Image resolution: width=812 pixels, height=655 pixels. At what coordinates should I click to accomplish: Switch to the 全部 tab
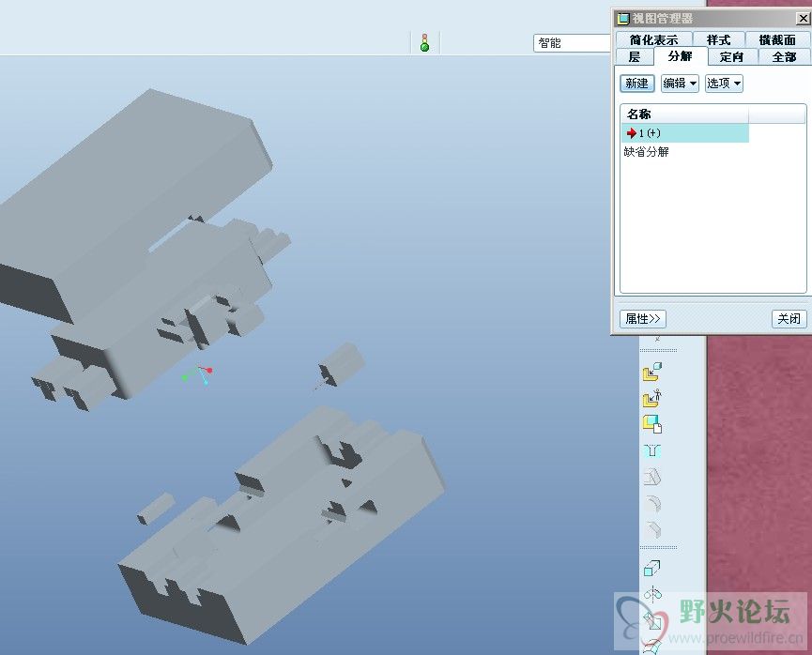784,57
